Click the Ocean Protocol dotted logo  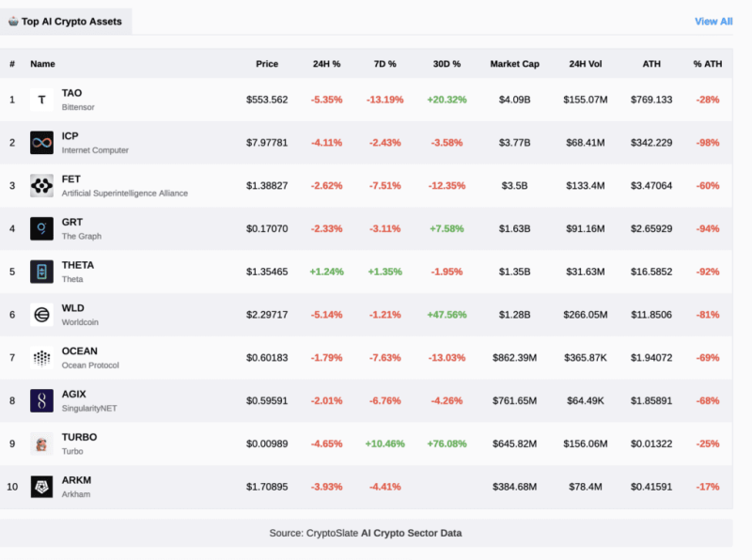(x=41, y=358)
